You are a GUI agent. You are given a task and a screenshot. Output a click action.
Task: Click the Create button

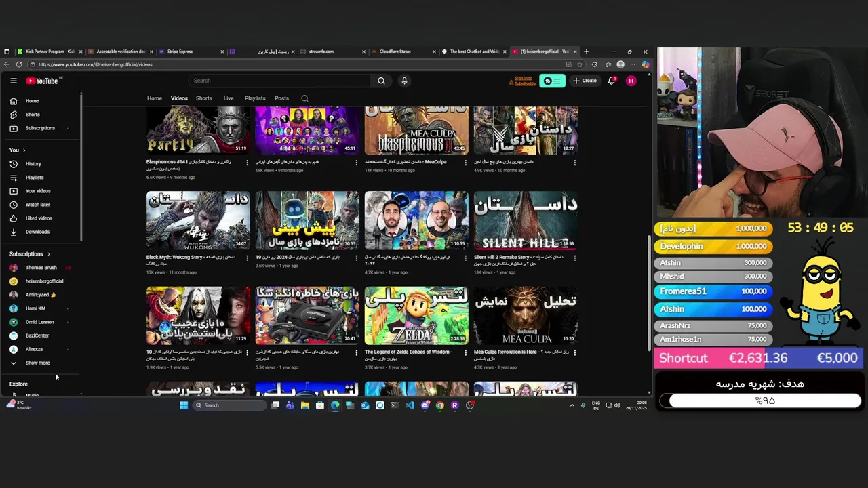585,81
